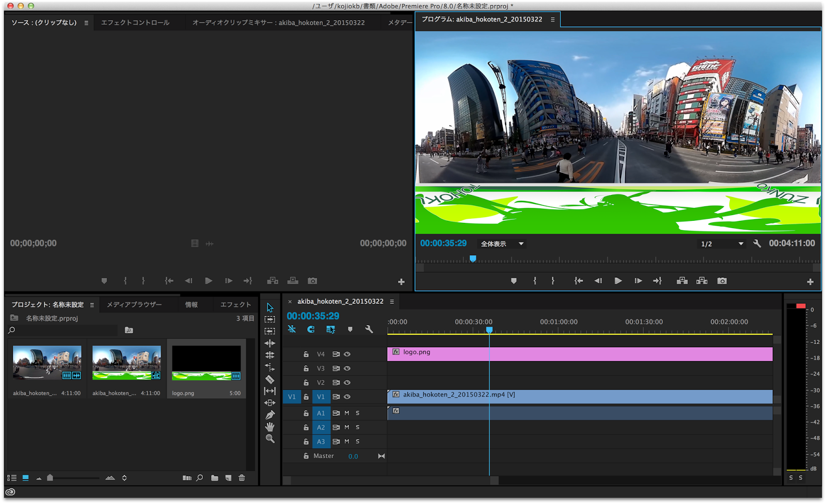826x504 pixels.
Task: Toggle lock on track V2
Action: tap(306, 383)
